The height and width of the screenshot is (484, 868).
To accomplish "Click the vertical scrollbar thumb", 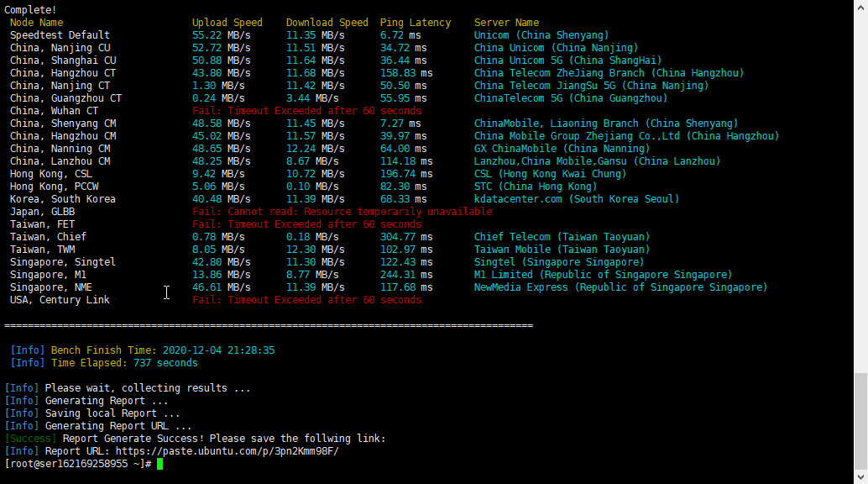I will tap(860, 421).
